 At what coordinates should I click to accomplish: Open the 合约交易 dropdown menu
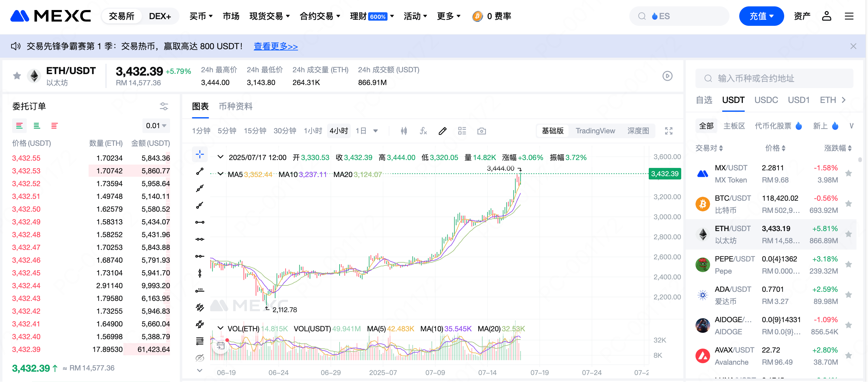320,16
